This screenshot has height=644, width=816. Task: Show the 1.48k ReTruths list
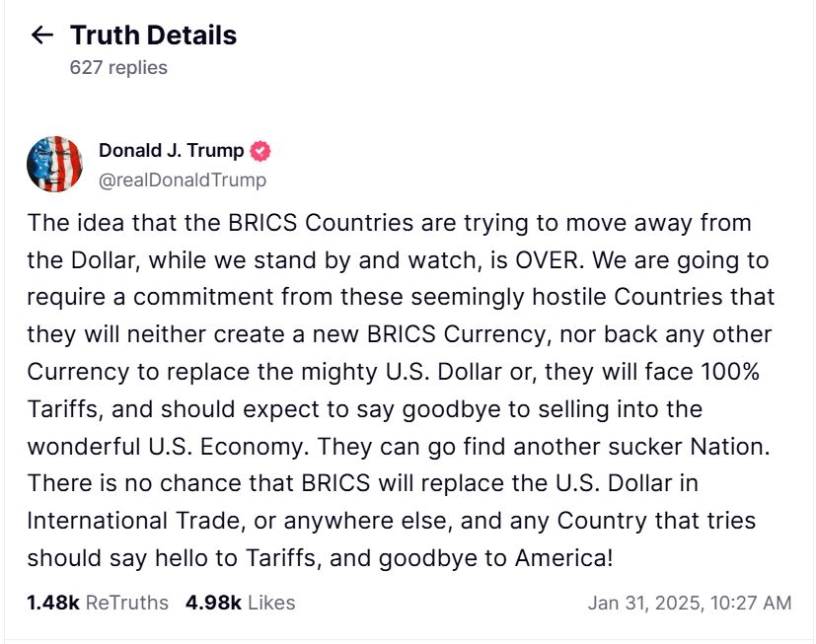point(98,603)
